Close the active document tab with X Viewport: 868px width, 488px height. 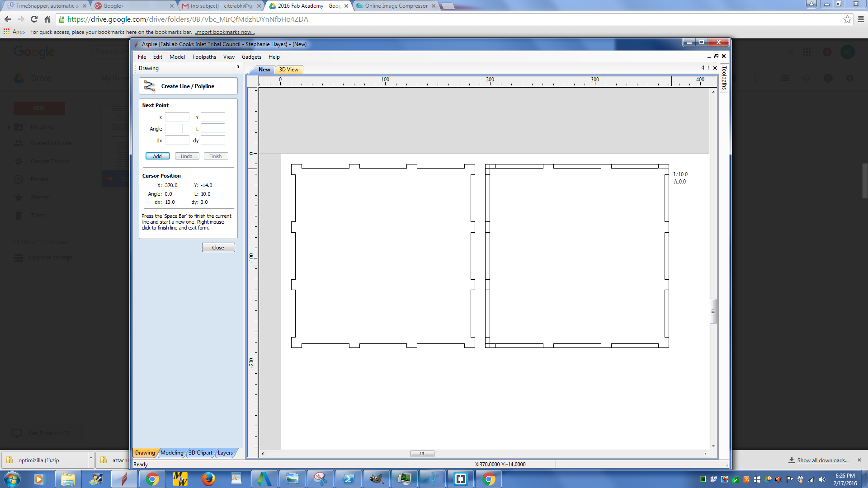click(715, 68)
